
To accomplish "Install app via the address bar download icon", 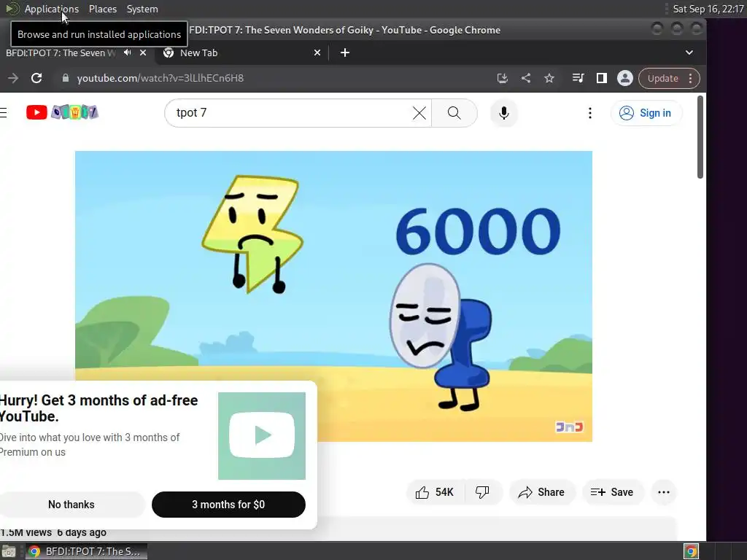I will (x=502, y=78).
